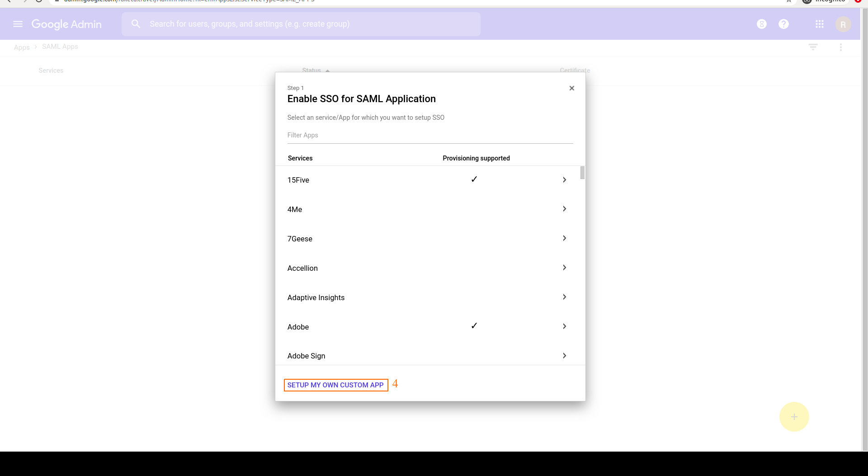Expand the 4Me chevron arrow

click(565, 209)
